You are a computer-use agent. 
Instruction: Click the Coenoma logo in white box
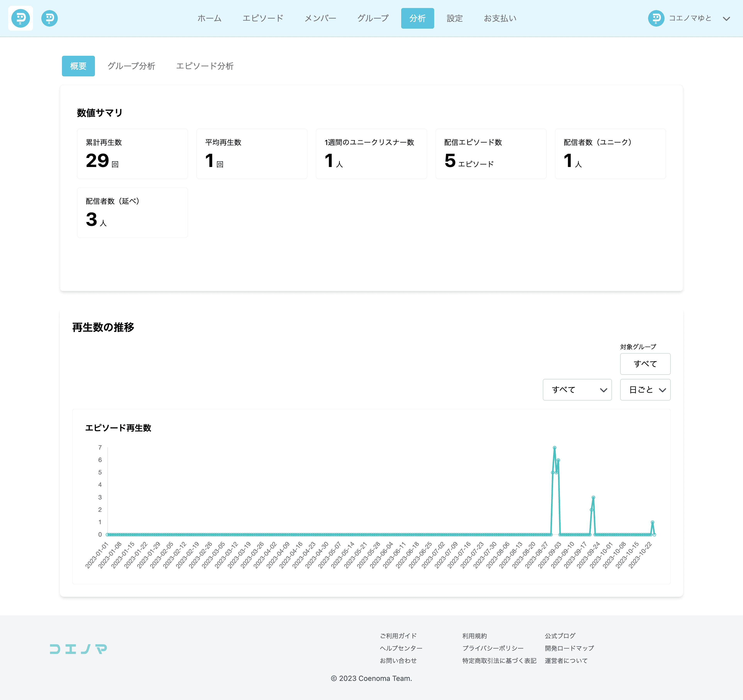(x=21, y=18)
